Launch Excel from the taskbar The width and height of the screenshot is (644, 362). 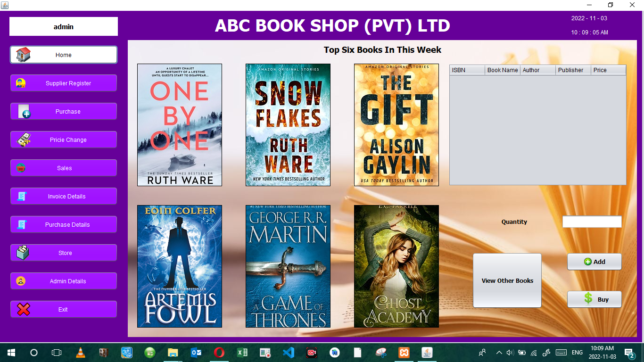pyautogui.click(x=242, y=352)
